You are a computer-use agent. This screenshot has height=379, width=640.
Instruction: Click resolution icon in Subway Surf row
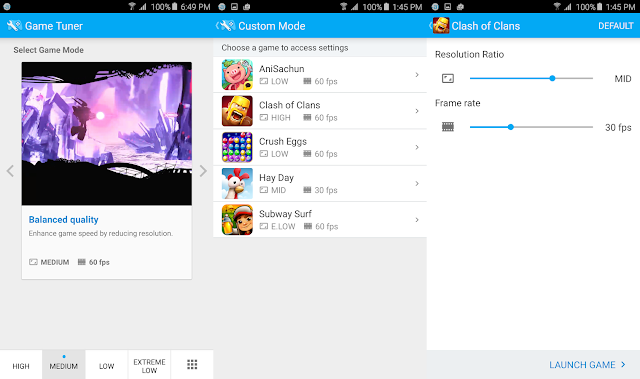pos(264,226)
